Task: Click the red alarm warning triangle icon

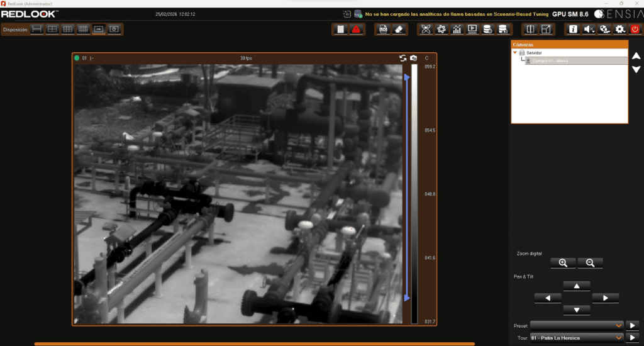Action: 356,29
